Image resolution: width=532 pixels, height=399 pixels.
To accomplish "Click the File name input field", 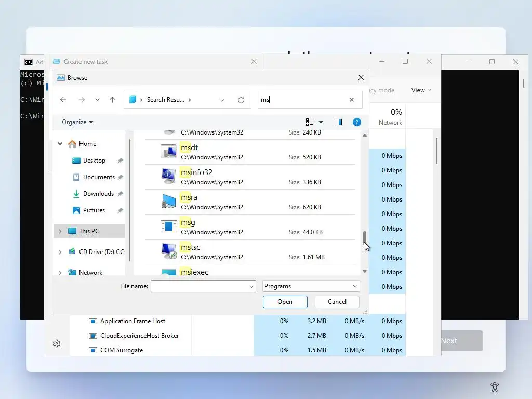I will pyautogui.click(x=199, y=286).
